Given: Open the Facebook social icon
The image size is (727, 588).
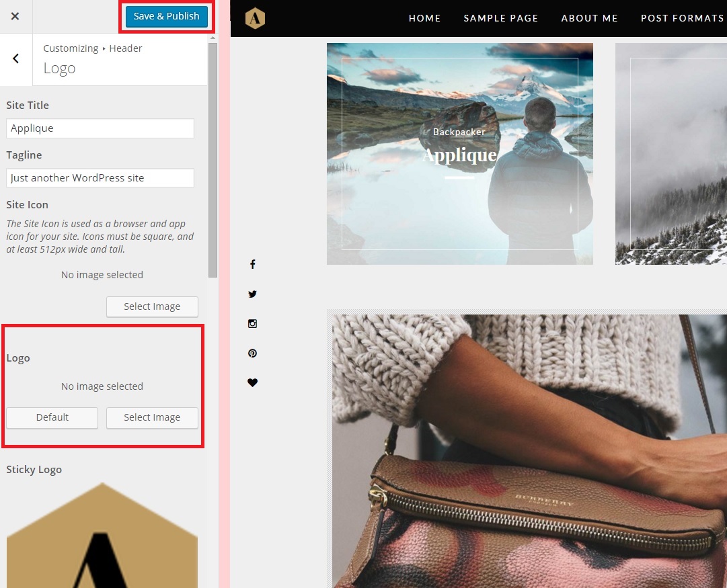Looking at the screenshot, I should [252, 264].
